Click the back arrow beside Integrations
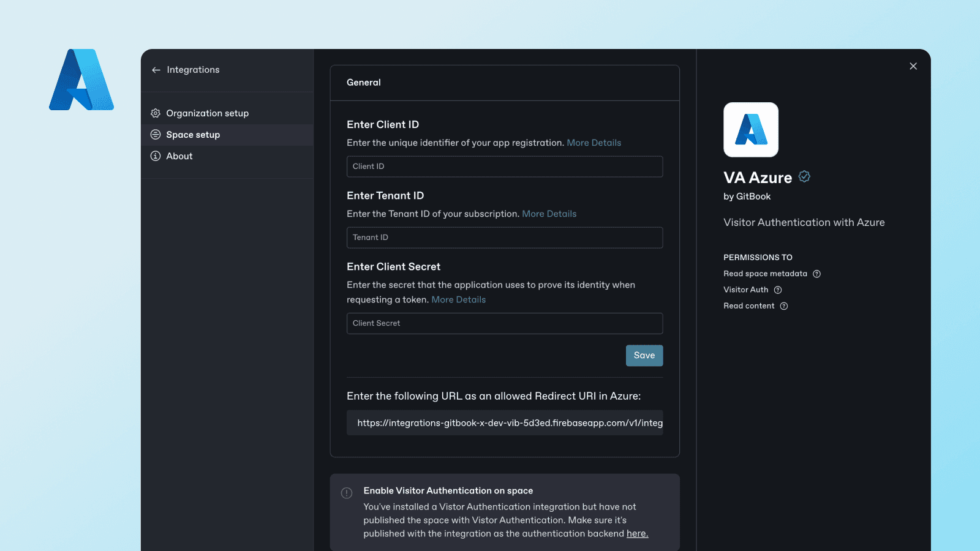 (156, 70)
